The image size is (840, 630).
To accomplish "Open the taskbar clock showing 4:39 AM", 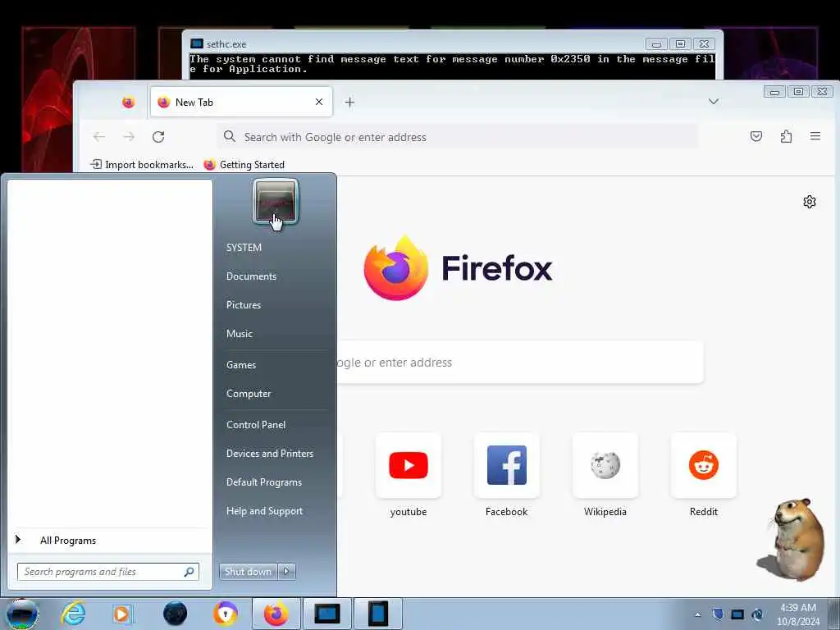I will coord(798,614).
